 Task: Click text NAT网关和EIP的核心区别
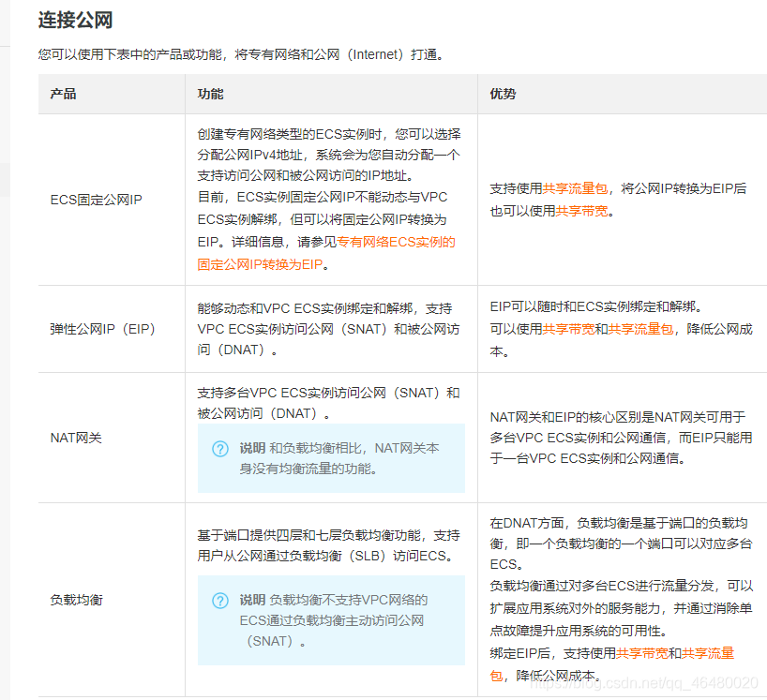click(x=565, y=417)
